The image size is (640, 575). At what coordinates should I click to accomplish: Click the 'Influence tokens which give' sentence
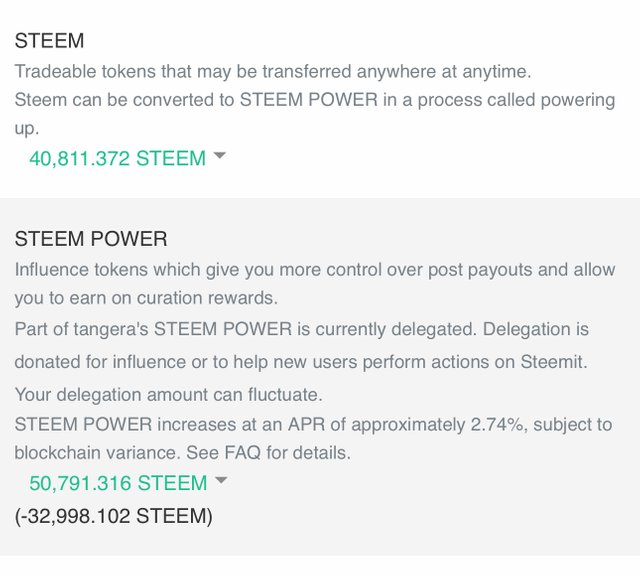click(x=315, y=284)
